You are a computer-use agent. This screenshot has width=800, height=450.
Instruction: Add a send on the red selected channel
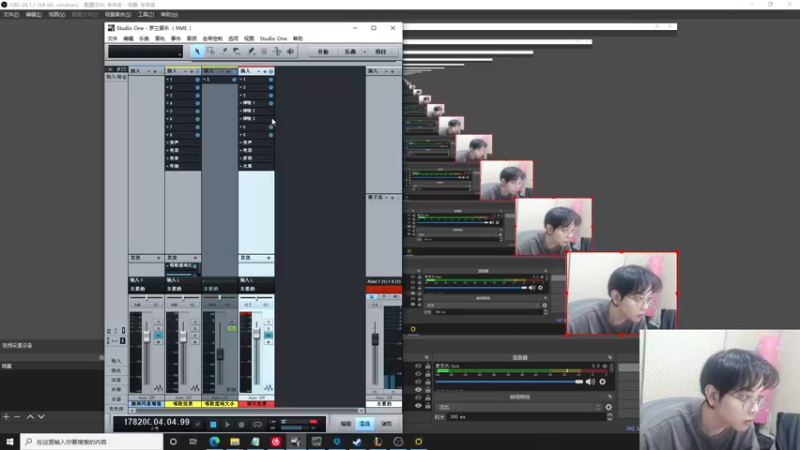(268, 258)
